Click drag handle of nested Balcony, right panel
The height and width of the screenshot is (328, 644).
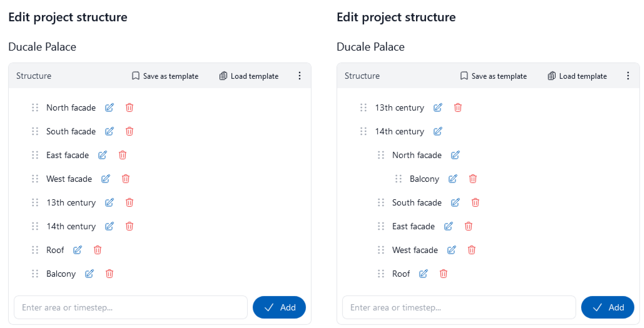[398, 179]
